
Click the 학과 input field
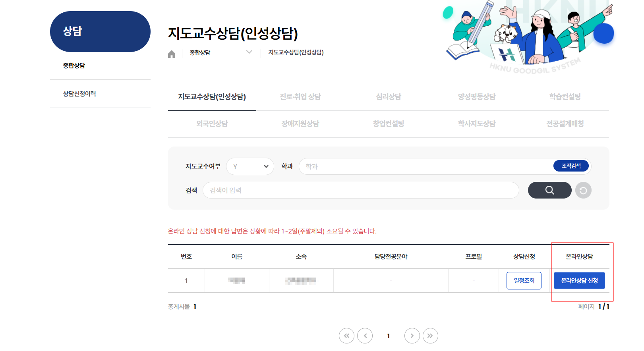425,166
